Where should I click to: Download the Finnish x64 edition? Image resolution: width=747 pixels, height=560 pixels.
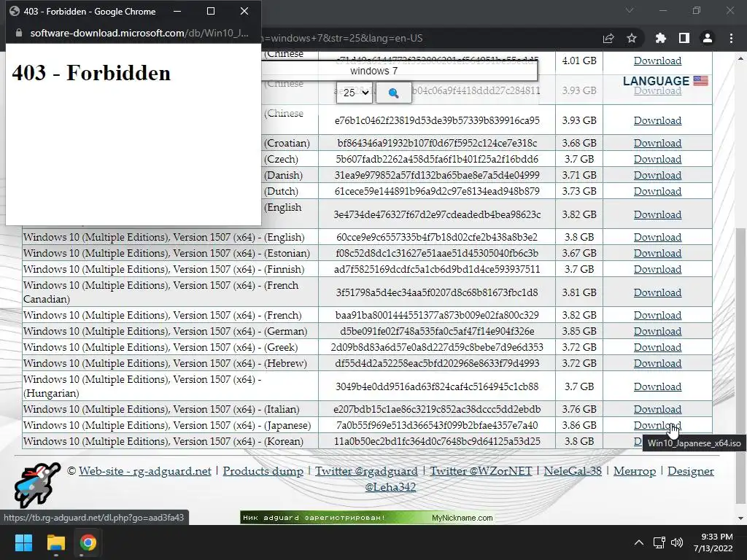(x=657, y=269)
